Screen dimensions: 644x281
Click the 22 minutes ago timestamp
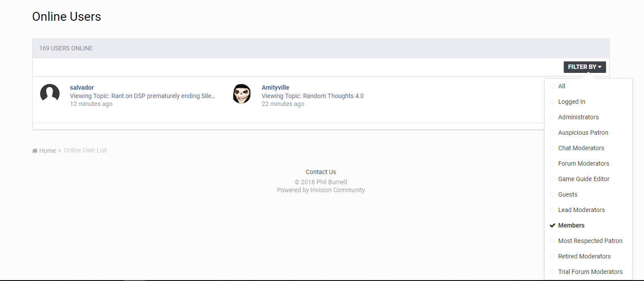283,104
